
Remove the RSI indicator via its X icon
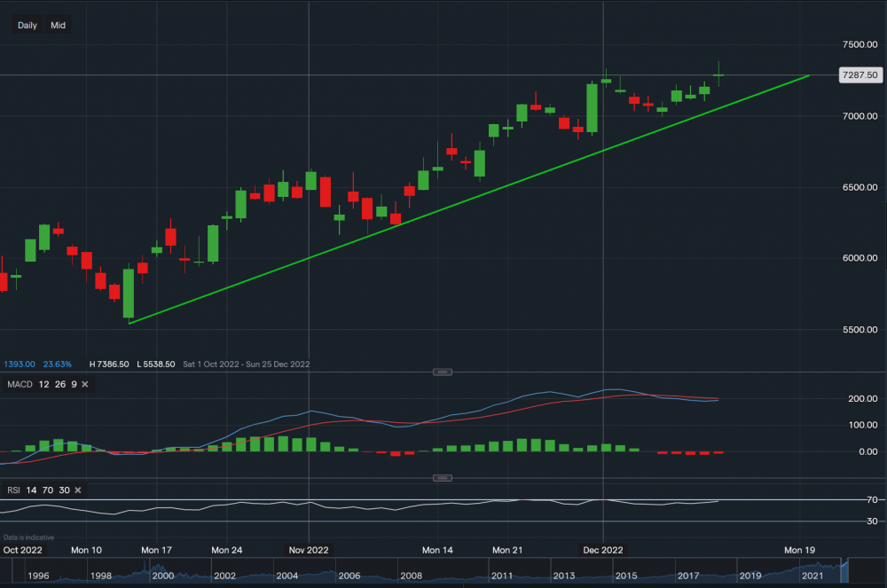(x=76, y=490)
